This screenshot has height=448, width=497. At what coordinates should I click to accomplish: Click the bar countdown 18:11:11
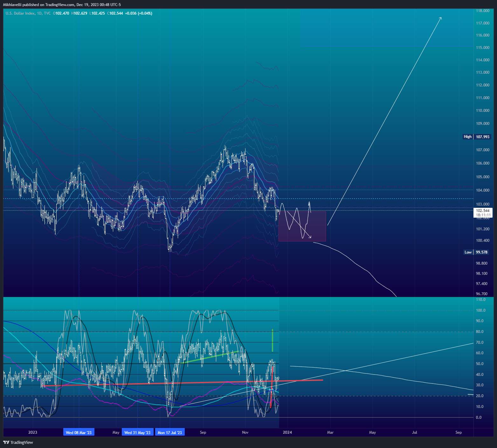pyautogui.click(x=483, y=215)
